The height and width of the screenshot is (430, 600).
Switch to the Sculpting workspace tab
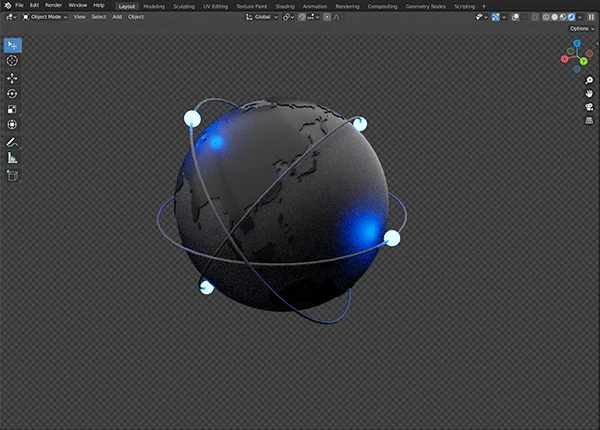(x=184, y=7)
